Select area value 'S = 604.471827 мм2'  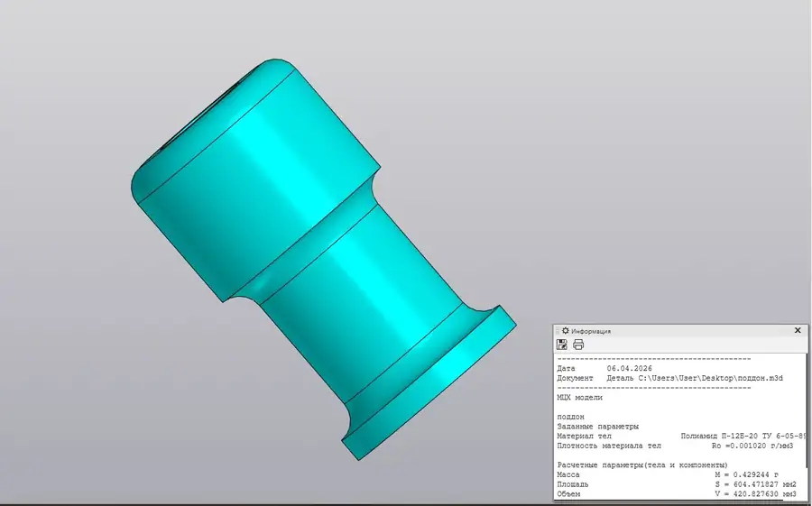click(x=755, y=484)
